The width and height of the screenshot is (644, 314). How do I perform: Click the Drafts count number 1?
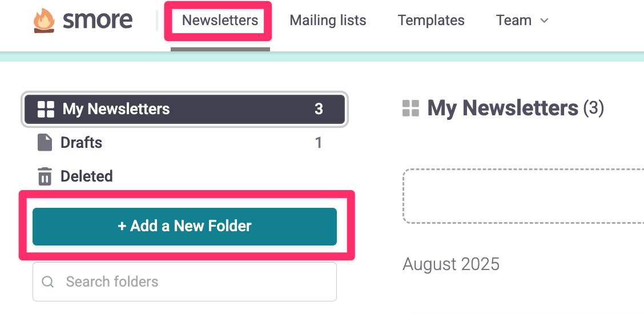[319, 143]
